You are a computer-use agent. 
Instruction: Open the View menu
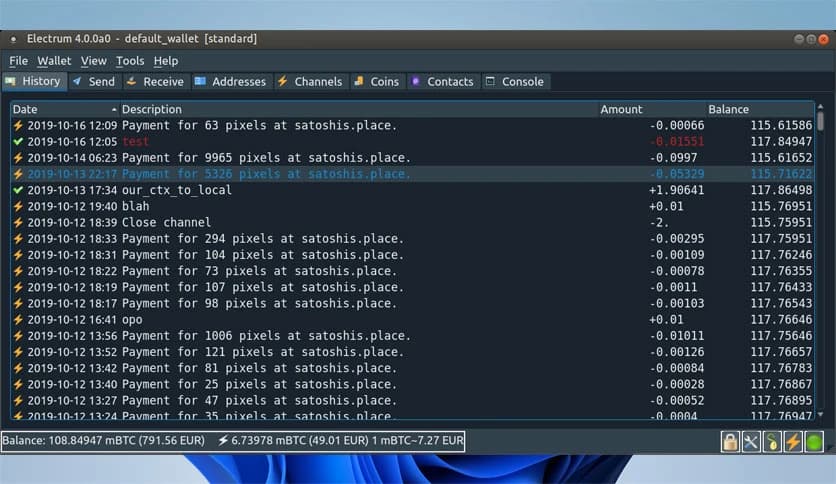[93, 61]
